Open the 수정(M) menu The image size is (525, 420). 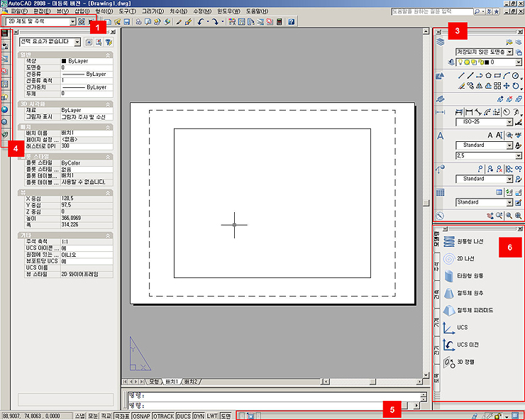202,11
